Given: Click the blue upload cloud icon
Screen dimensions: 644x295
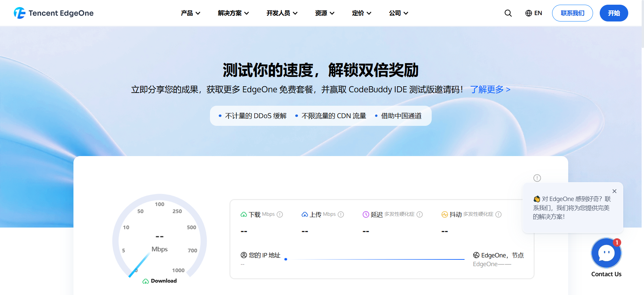Looking at the screenshot, I should coord(305,214).
